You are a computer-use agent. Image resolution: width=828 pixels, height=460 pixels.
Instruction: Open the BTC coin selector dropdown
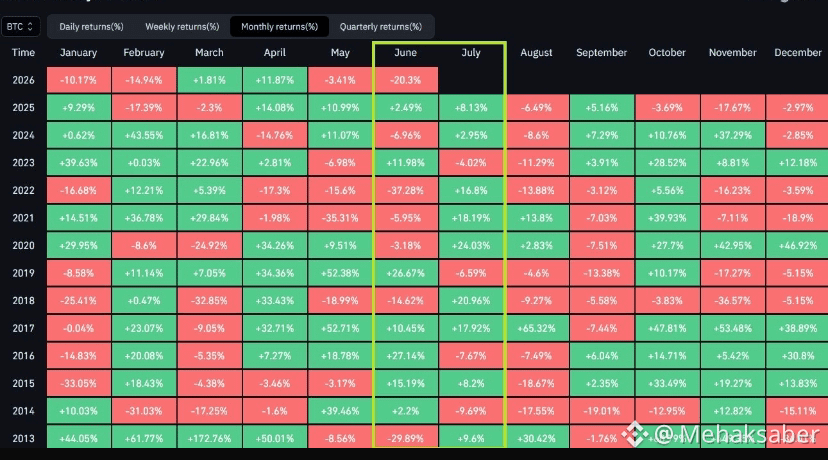[20, 26]
